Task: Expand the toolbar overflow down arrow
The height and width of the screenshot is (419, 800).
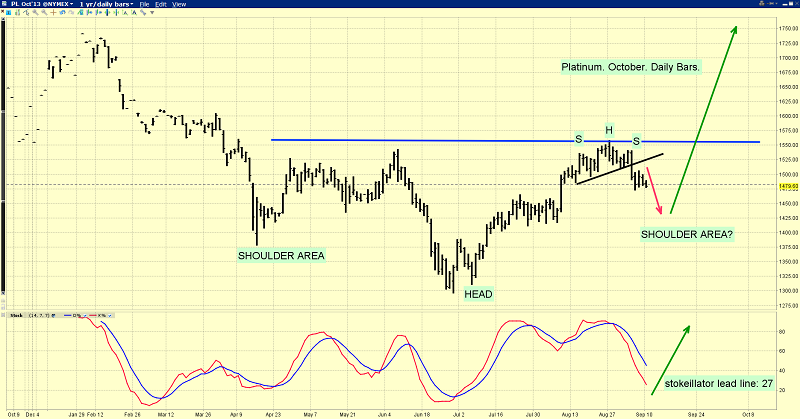Action: (152, 12)
